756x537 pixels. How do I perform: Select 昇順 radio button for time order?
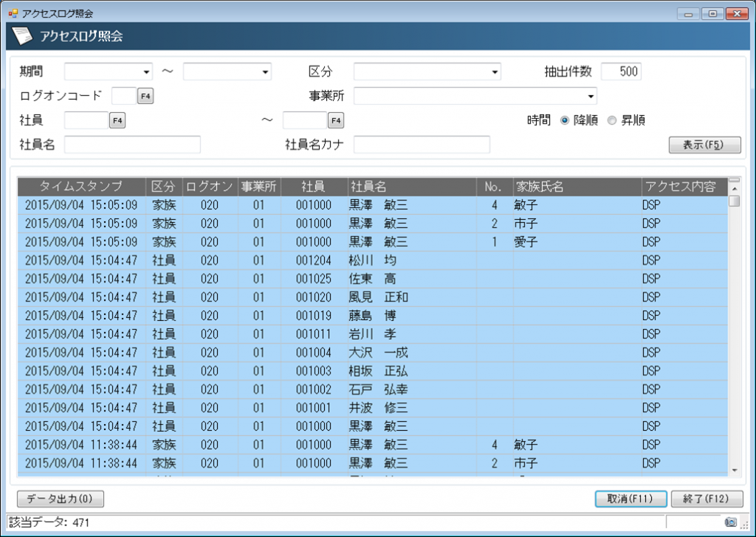[612, 120]
